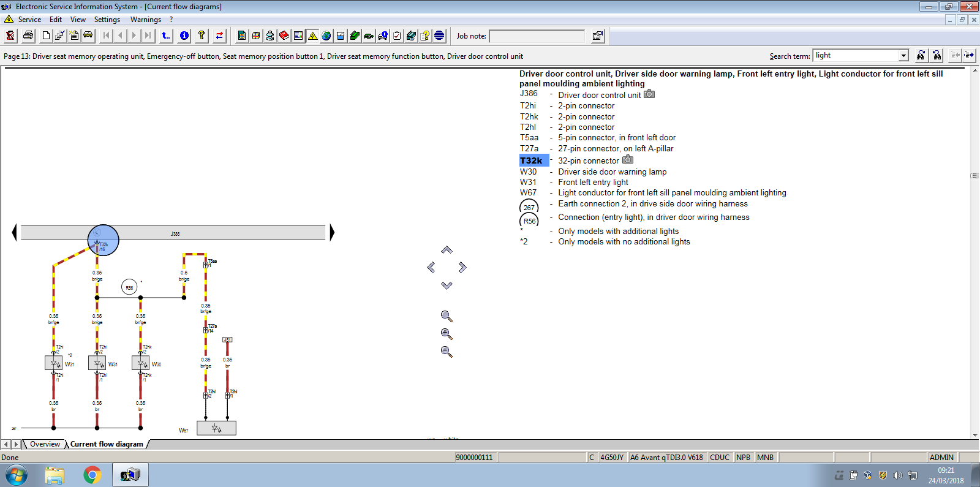Image resolution: width=980 pixels, height=487 pixels.
Task: Click the first binoculars search icon
Action: click(921, 55)
